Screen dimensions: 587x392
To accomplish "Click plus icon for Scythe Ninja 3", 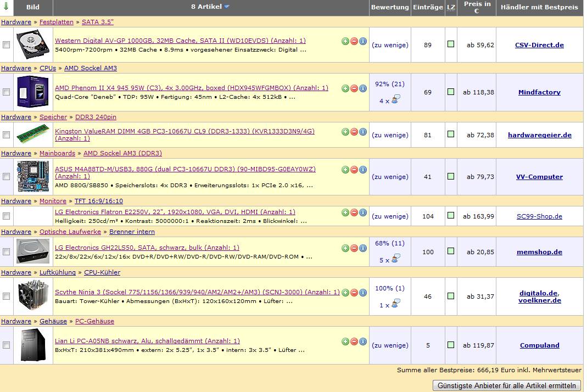I will [x=345, y=293].
